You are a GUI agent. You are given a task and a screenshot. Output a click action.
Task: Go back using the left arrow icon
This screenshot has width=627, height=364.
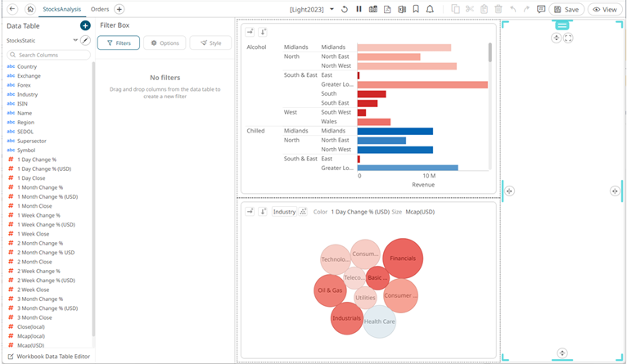pos(11,9)
